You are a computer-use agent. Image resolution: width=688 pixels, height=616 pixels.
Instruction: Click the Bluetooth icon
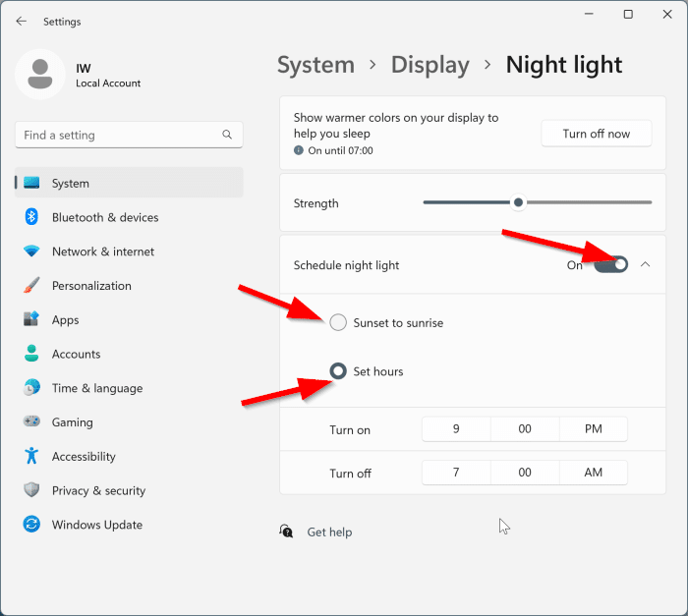[31, 217]
